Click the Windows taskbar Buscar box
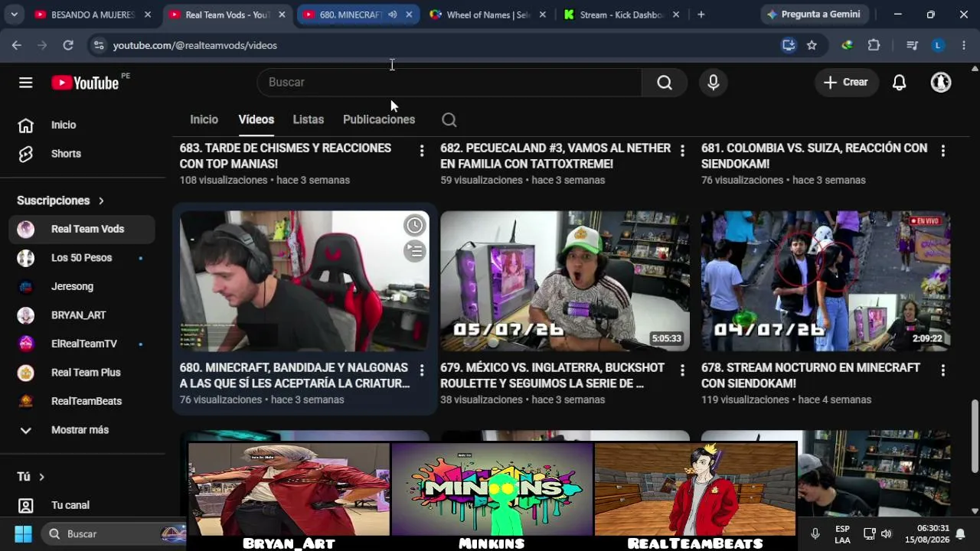The image size is (980, 551). coord(113,533)
